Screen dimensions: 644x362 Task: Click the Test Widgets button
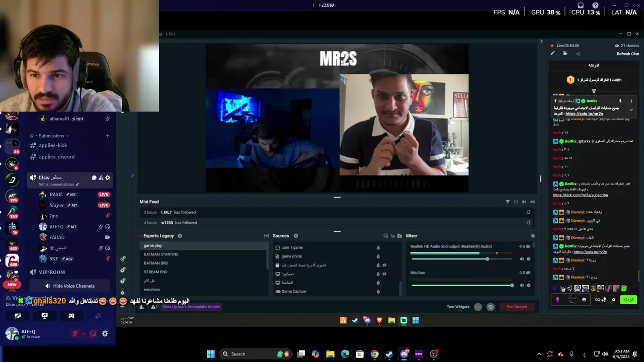pyautogui.click(x=458, y=307)
